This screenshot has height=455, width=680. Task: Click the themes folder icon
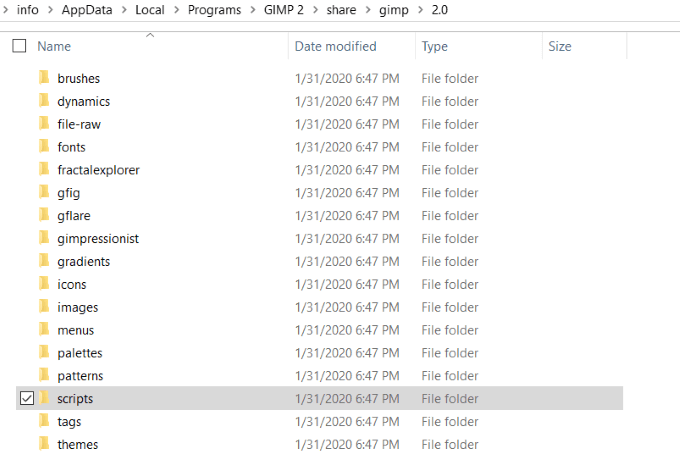tap(44, 444)
